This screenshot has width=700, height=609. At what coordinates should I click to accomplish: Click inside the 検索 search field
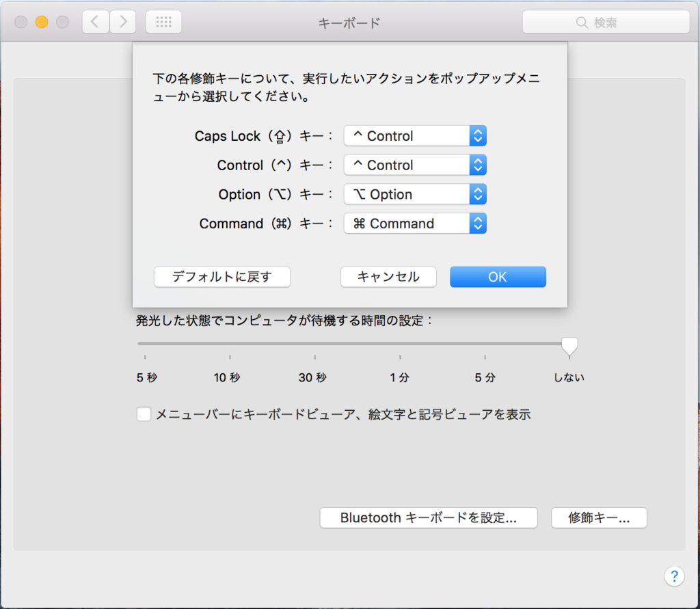[x=615, y=23]
